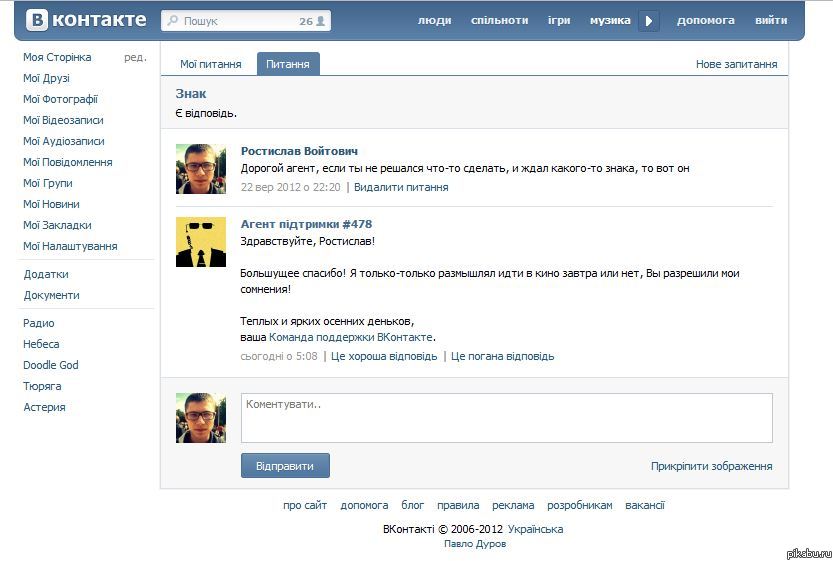Click the people counter icon in search
Screen dimensions: 833x561
pyautogui.click(x=320, y=21)
